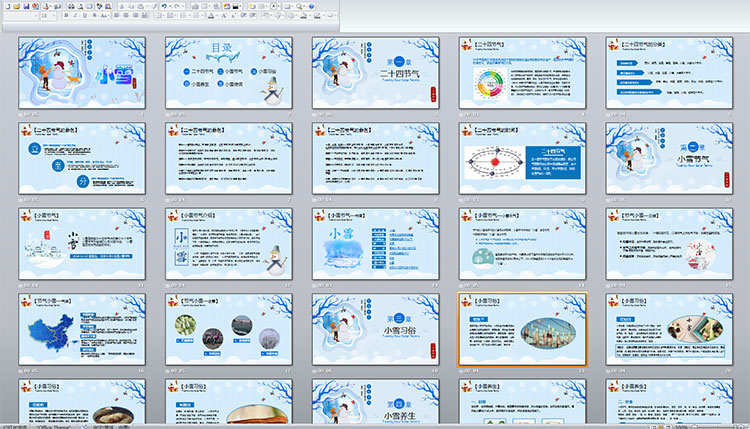This screenshot has width=750, height=429.
Task: Toggle Align Text Right
Action: (x=135, y=15)
